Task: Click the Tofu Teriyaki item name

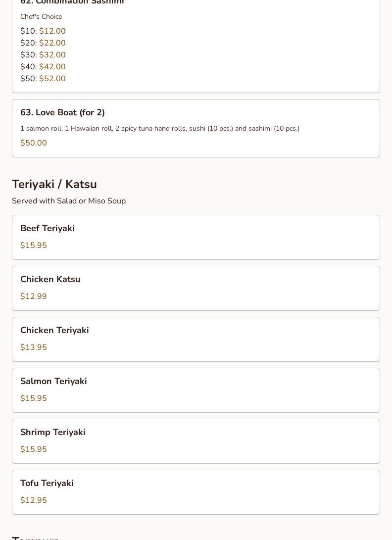Action: click(47, 483)
